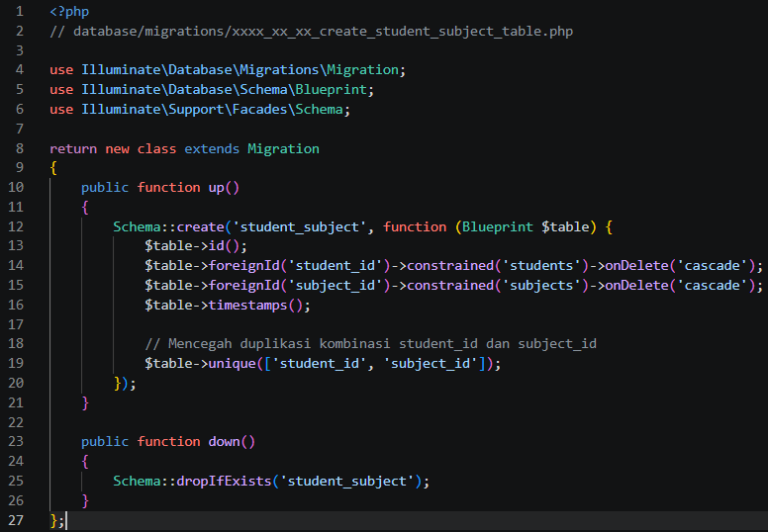Click the opening brace on line 11
Image resolution: width=768 pixels, height=532 pixels.
pos(85,208)
